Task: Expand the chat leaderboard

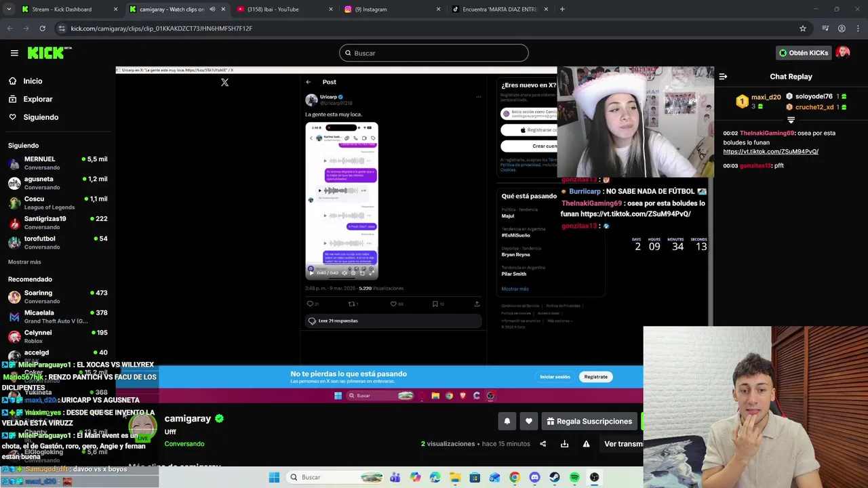Action: (x=791, y=120)
